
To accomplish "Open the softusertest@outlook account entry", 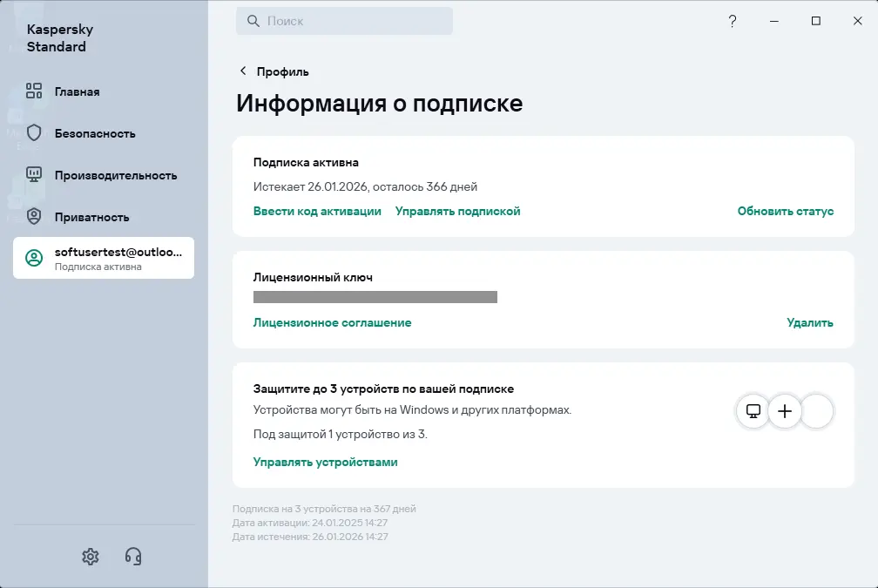I will [x=104, y=258].
